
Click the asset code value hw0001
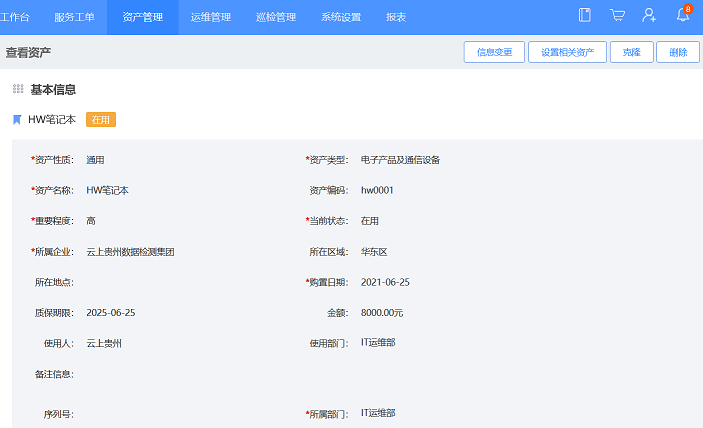(x=377, y=190)
